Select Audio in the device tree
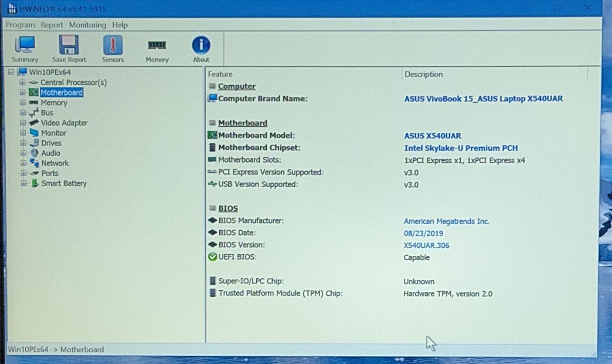This screenshot has width=612, height=364. tap(51, 153)
